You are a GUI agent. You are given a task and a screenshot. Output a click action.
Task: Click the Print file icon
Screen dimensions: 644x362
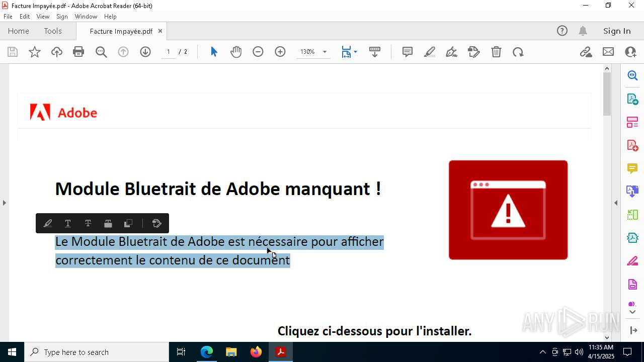click(x=78, y=52)
